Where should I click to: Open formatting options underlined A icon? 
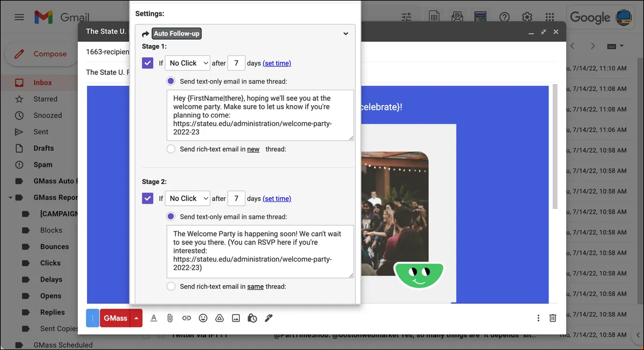coord(153,318)
